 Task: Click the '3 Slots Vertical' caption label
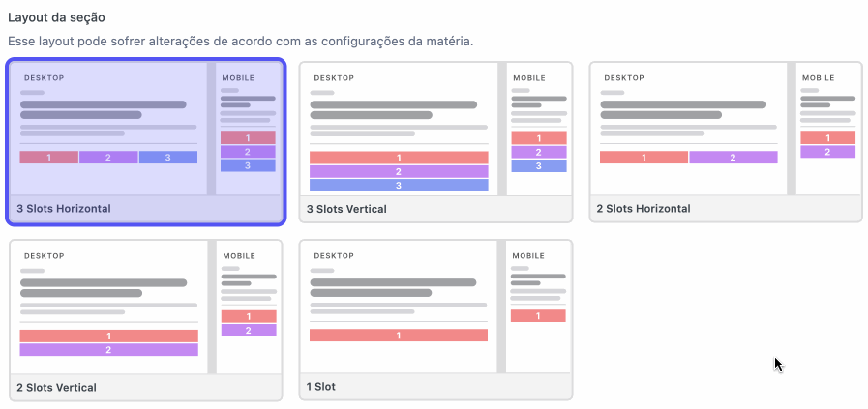click(346, 209)
